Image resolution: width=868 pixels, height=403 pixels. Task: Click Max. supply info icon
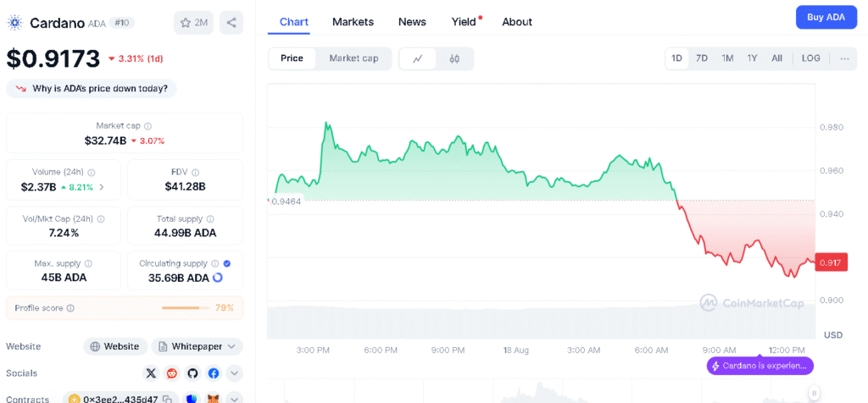pos(88,263)
